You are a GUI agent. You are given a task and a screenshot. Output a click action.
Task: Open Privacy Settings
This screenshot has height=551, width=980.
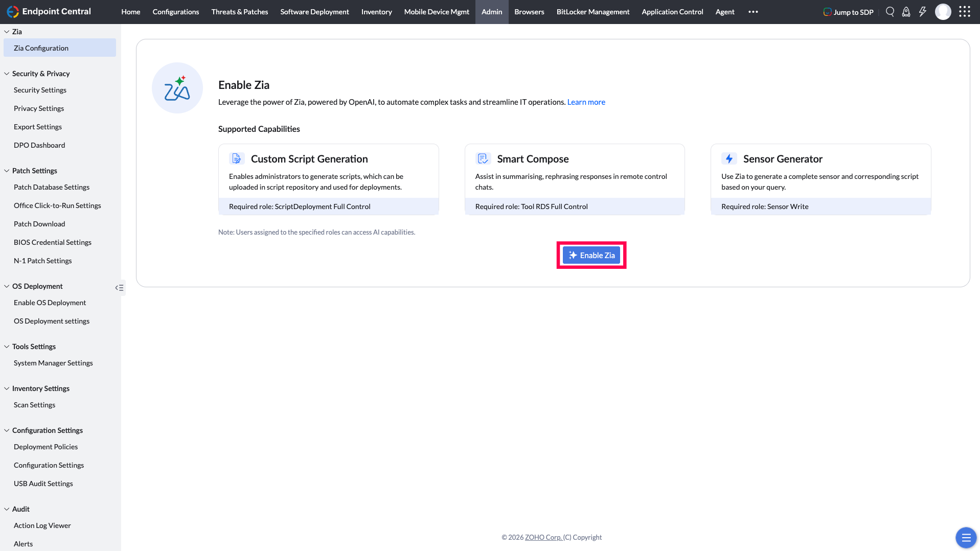pyautogui.click(x=39, y=108)
